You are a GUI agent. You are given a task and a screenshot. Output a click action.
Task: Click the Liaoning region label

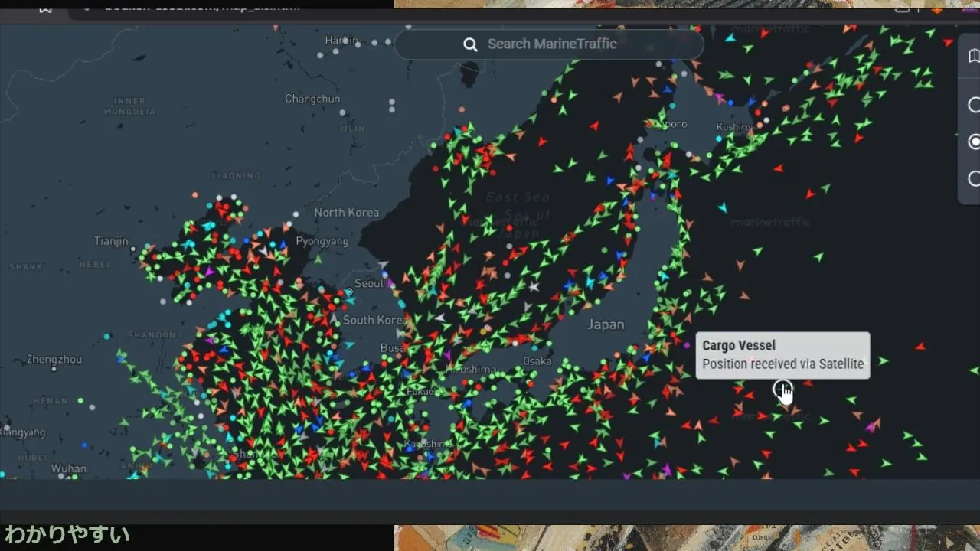236,176
